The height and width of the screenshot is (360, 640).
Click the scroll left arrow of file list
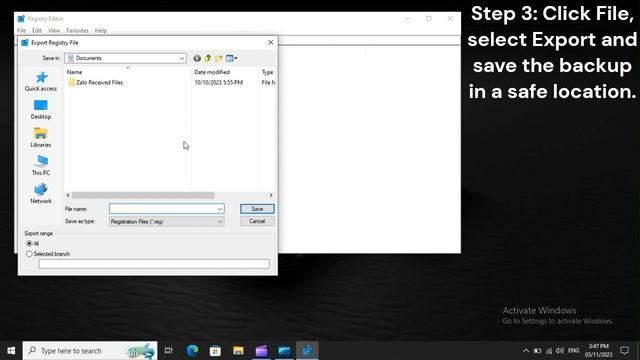68,195
